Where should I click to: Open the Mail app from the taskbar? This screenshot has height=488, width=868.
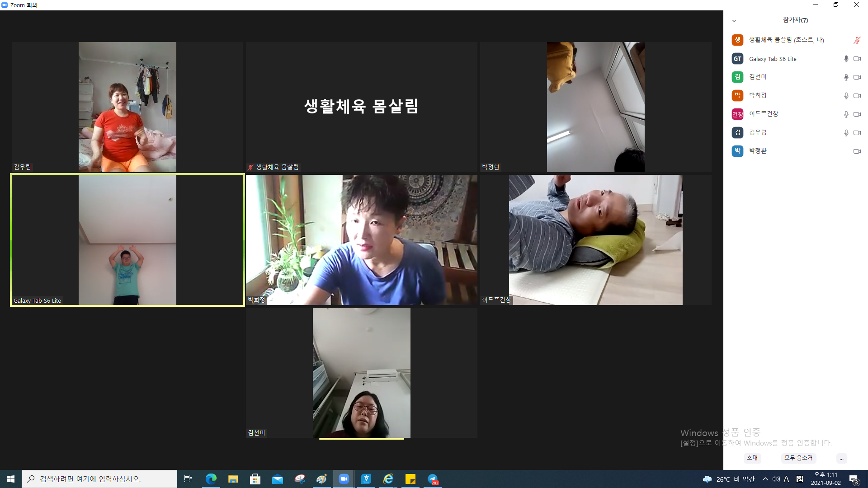pos(277,479)
